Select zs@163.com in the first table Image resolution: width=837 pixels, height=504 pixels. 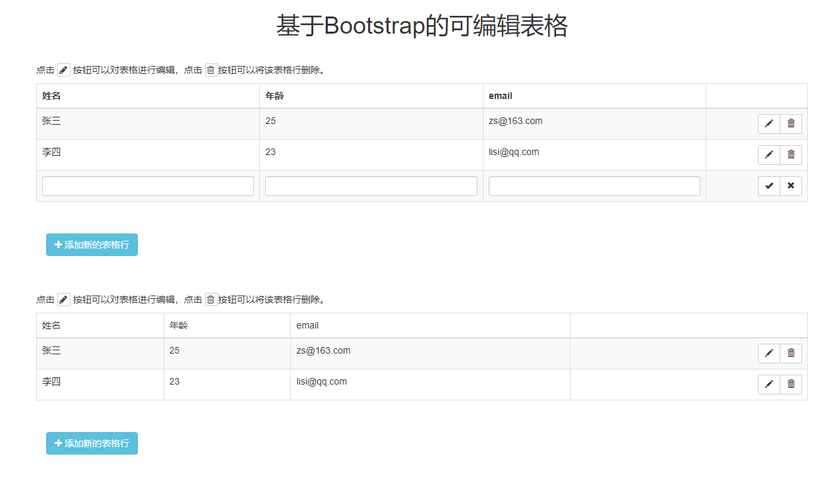(516, 121)
